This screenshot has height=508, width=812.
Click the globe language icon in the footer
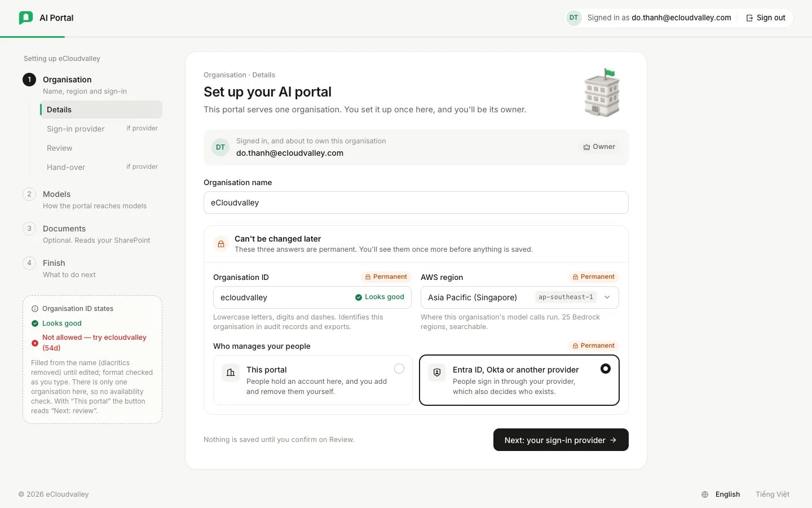point(705,494)
